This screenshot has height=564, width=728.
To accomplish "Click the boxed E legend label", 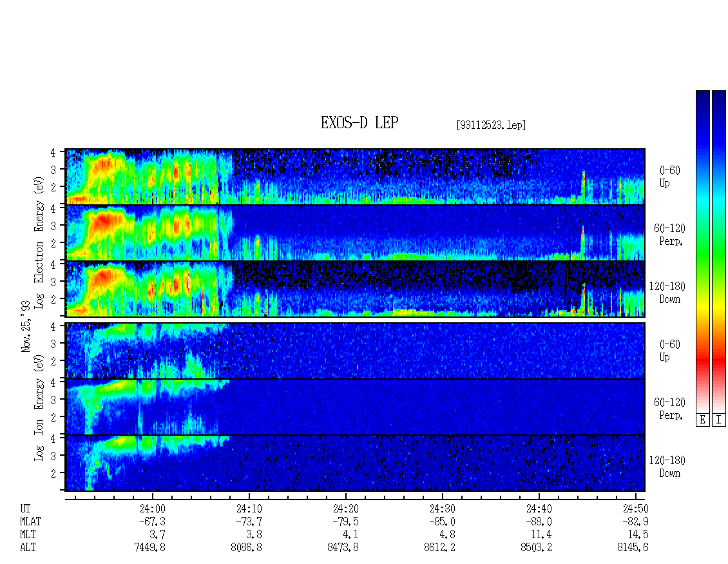I will click(x=702, y=420).
